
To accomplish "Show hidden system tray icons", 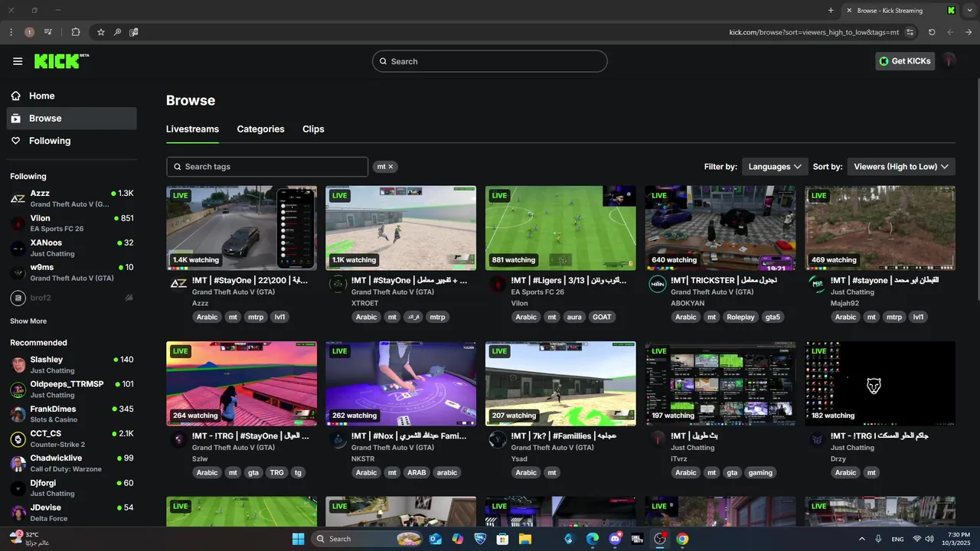I will click(862, 539).
